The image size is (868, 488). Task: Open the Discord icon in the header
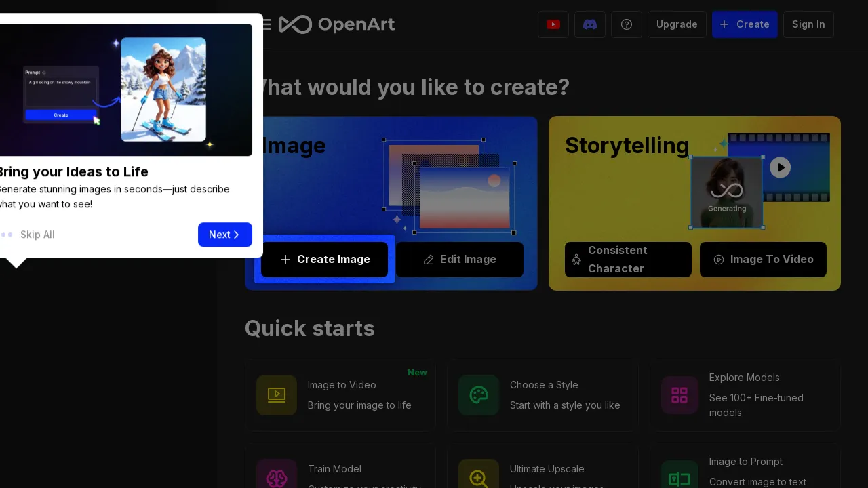point(590,24)
